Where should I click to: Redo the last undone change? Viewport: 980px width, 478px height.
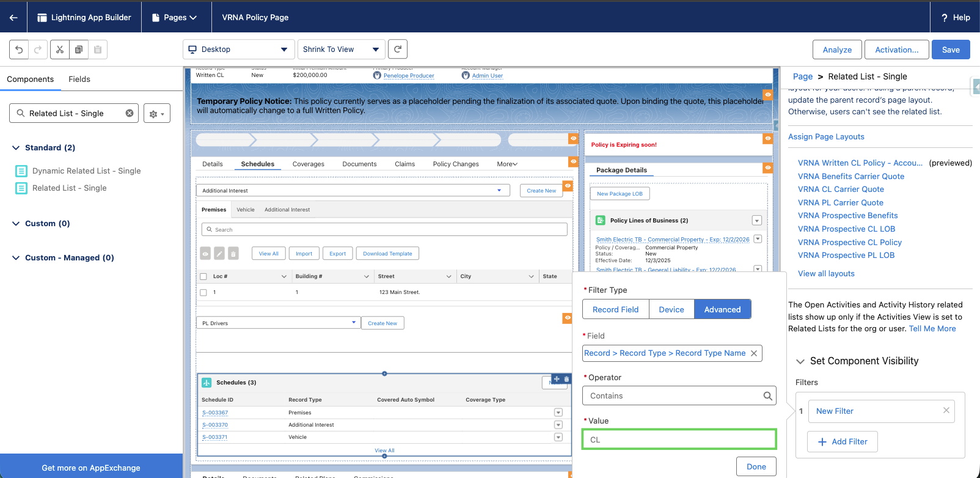coord(38,50)
